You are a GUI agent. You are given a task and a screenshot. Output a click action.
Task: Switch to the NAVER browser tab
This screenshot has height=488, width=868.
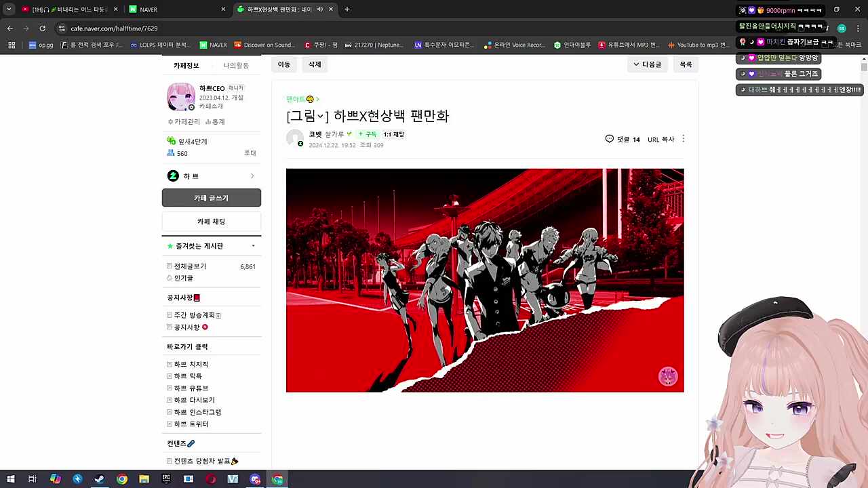176,9
